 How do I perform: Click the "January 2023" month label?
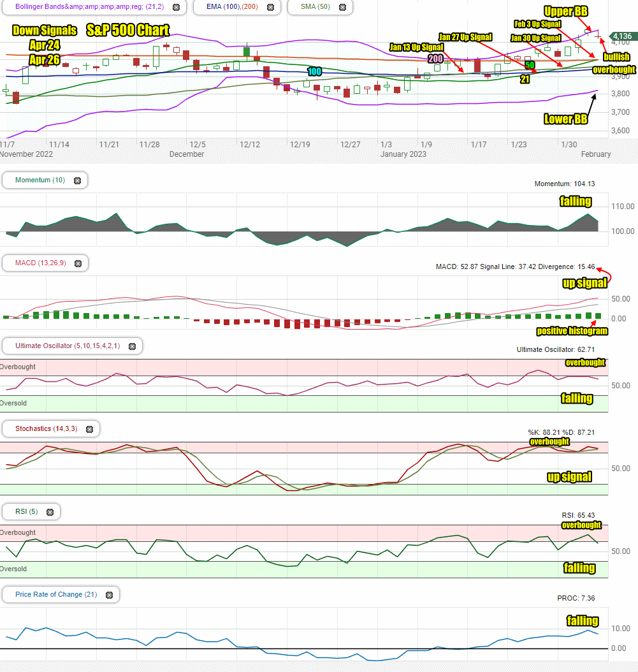coord(403,154)
